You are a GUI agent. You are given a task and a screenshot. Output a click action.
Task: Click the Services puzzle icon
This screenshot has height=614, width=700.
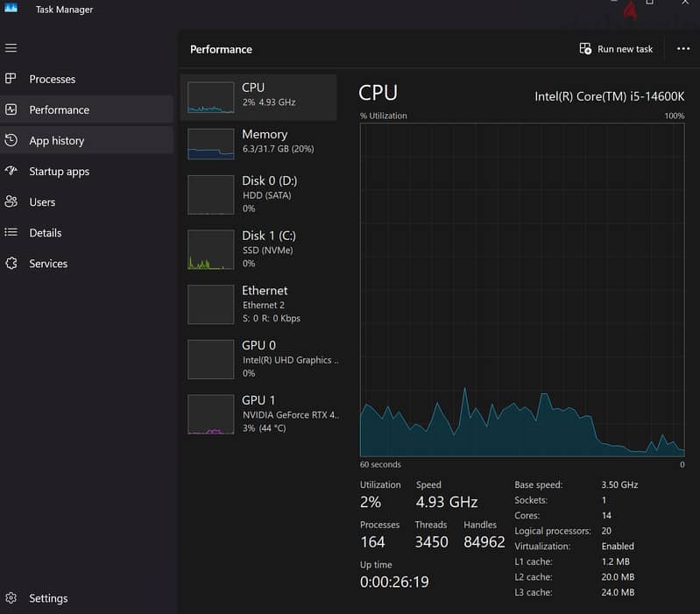[x=11, y=264]
